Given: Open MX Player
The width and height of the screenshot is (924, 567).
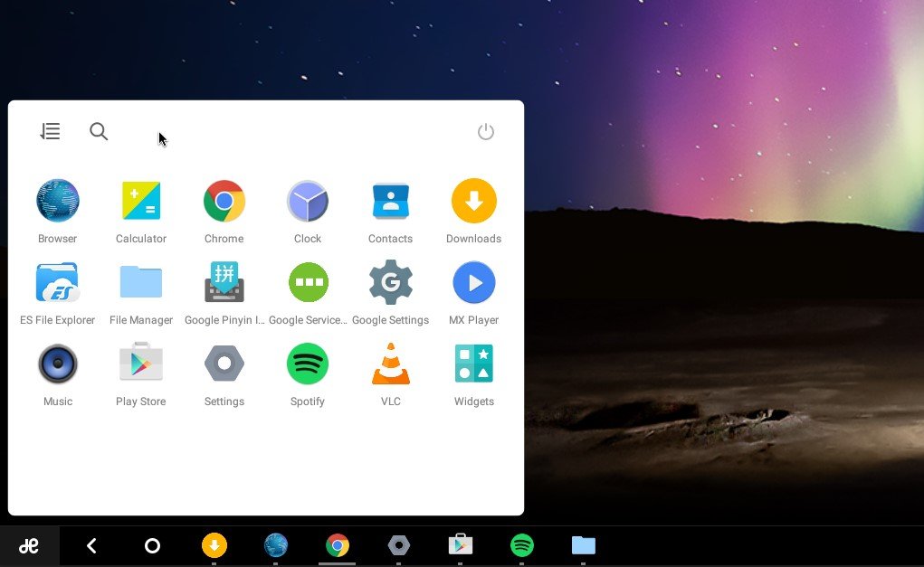Looking at the screenshot, I should coord(473,283).
